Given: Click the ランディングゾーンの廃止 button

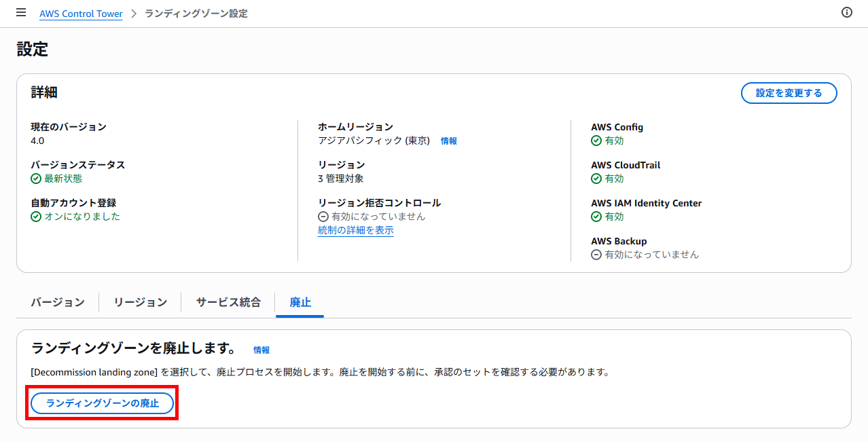Looking at the screenshot, I should click(x=102, y=403).
